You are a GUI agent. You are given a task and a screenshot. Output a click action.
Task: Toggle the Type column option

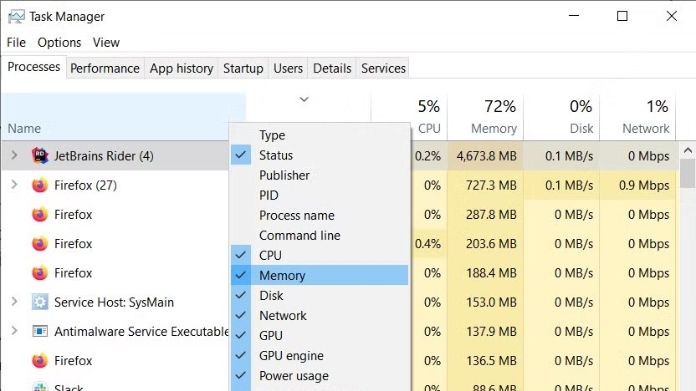tap(319, 135)
